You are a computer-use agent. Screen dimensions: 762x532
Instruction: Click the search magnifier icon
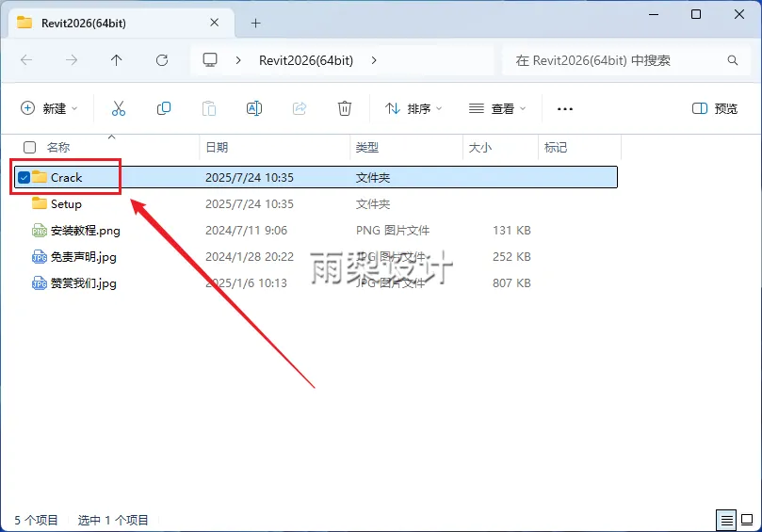(x=733, y=60)
